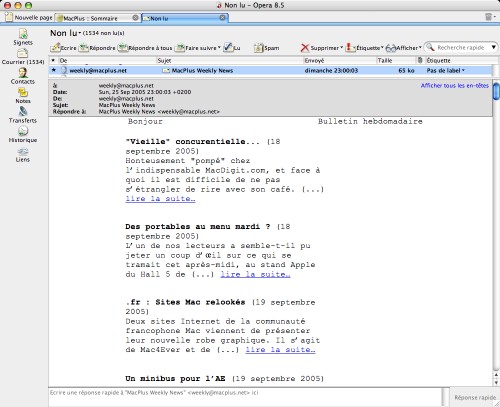The image size is (500, 407).
Task: Mark the message as Spam
Action: tap(266, 48)
